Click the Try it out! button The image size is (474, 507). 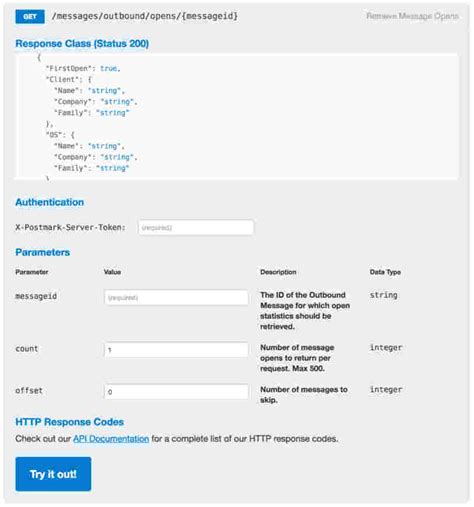(53, 474)
